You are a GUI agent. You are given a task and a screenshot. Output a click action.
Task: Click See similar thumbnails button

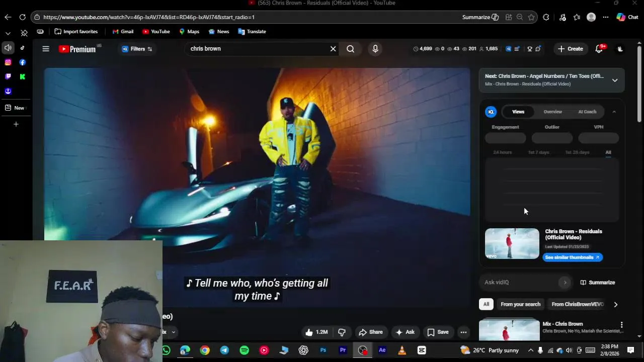572,257
